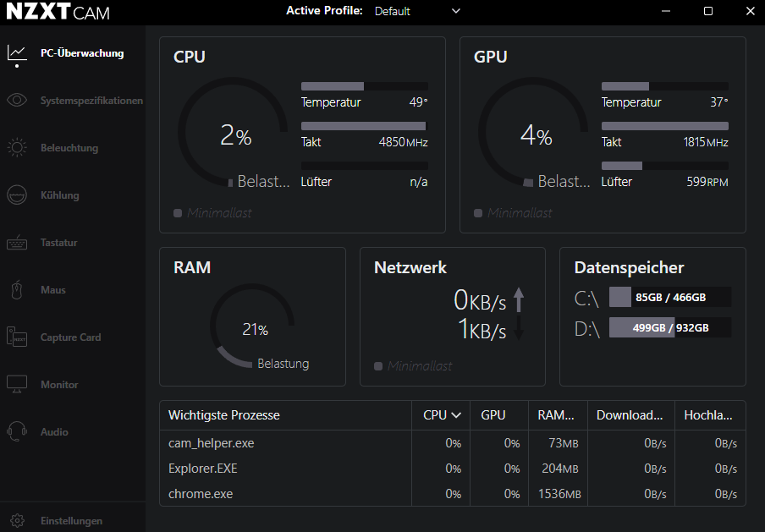Click the GPU 4% load gauge
This screenshot has height=532, width=765.
[x=533, y=133]
